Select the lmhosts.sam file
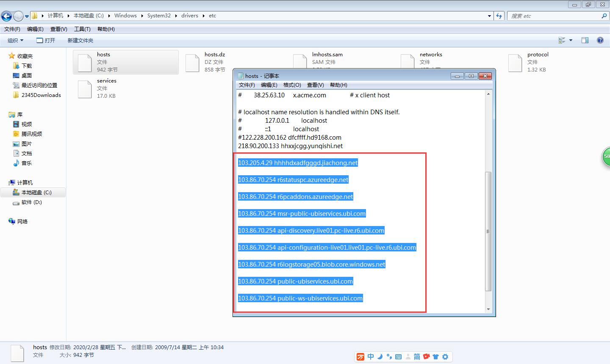This screenshot has width=610, height=364. (x=327, y=55)
